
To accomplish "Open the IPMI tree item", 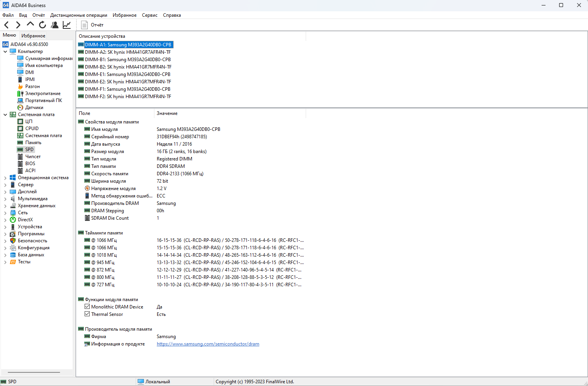I will [x=26, y=79].
